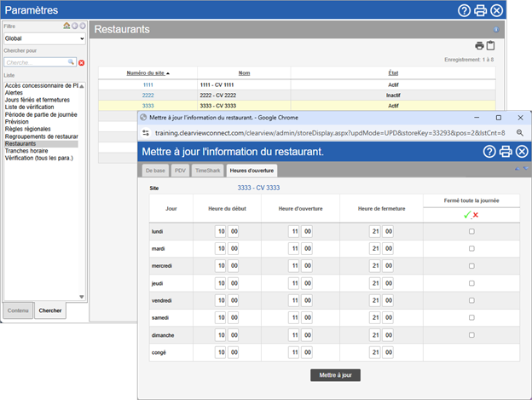The width and height of the screenshot is (532, 400).
Task: Toggle closed all day for dimanche
Action: 471,335
